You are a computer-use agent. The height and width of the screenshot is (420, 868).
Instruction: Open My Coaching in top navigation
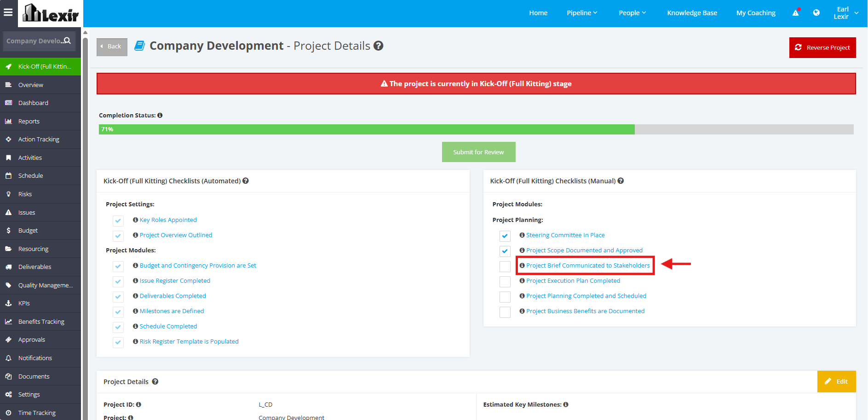tap(756, 13)
